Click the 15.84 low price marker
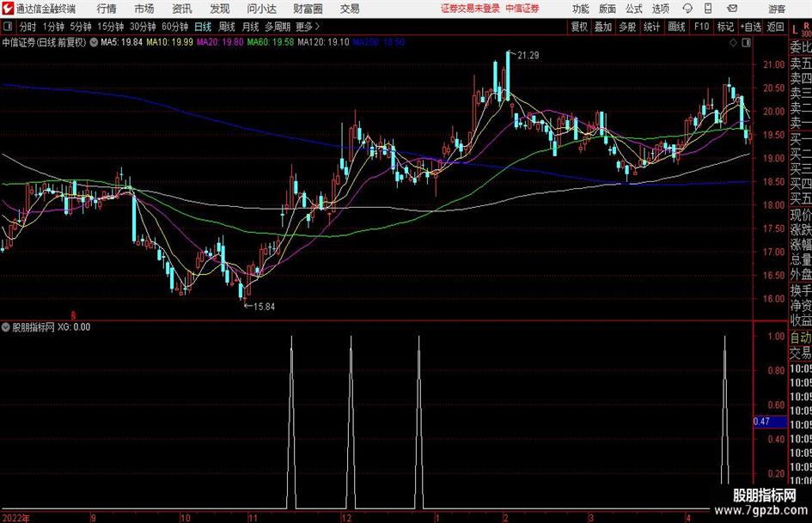 pyautogui.click(x=264, y=307)
